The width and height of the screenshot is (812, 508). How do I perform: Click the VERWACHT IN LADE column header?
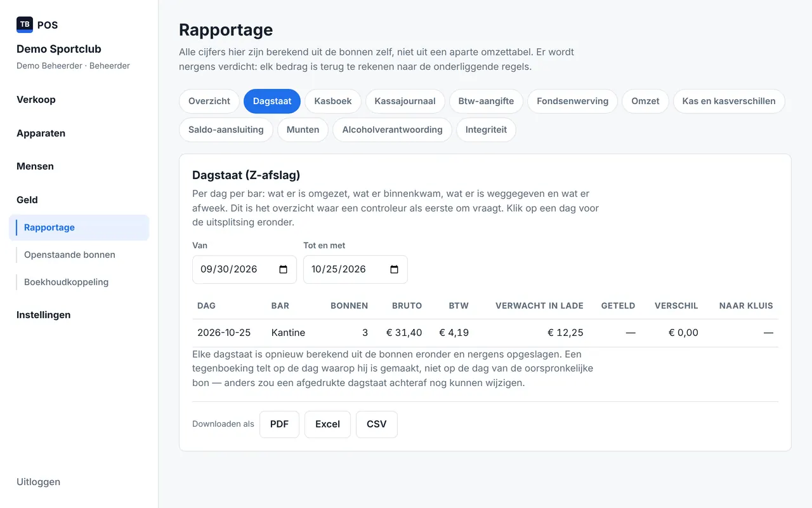click(539, 305)
